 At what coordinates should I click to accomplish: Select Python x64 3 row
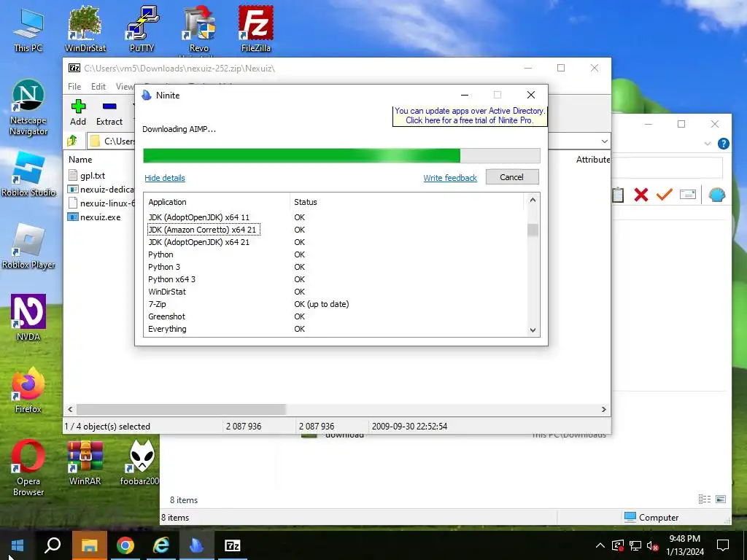pos(335,279)
